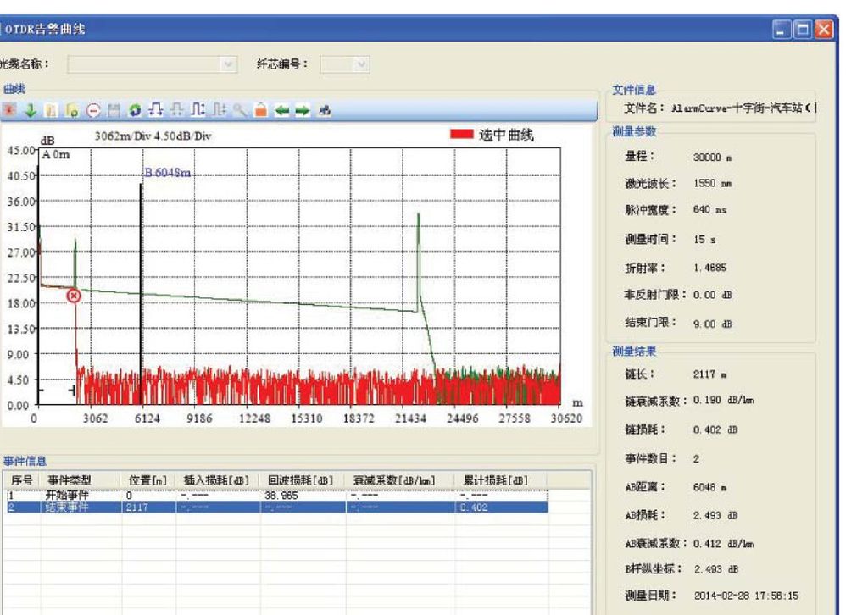This screenshot has width=868, height=615.
Task: Click the AB loss value 2.493 dB
Action: click(715, 515)
